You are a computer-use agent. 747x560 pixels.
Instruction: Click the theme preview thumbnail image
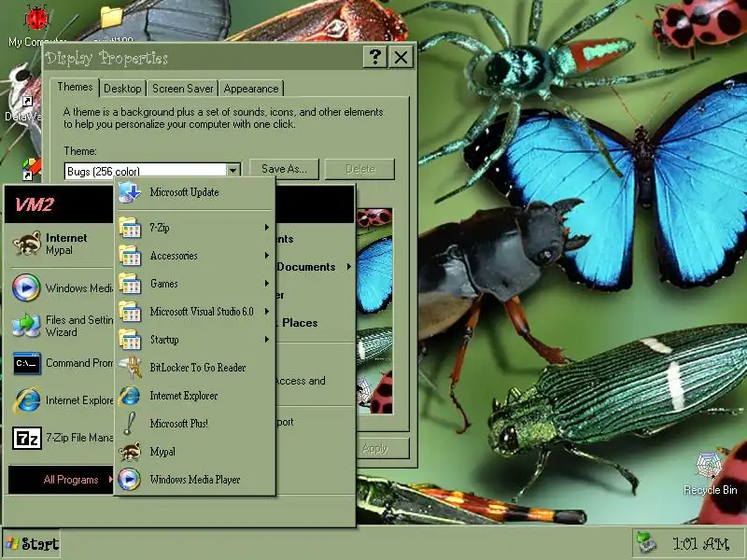click(x=374, y=311)
